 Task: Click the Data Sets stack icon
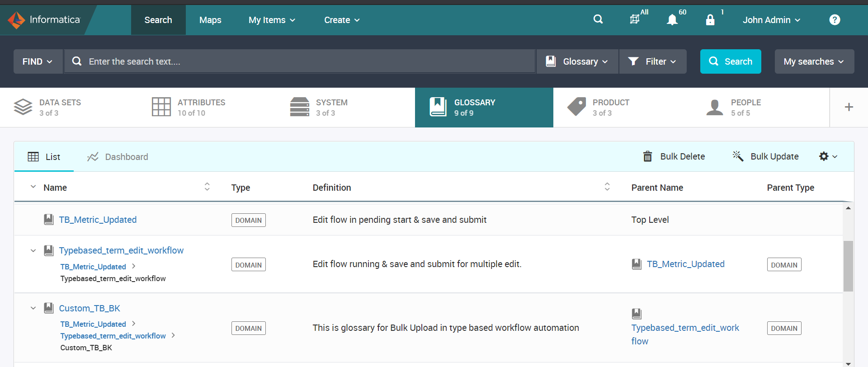(x=23, y=107)
